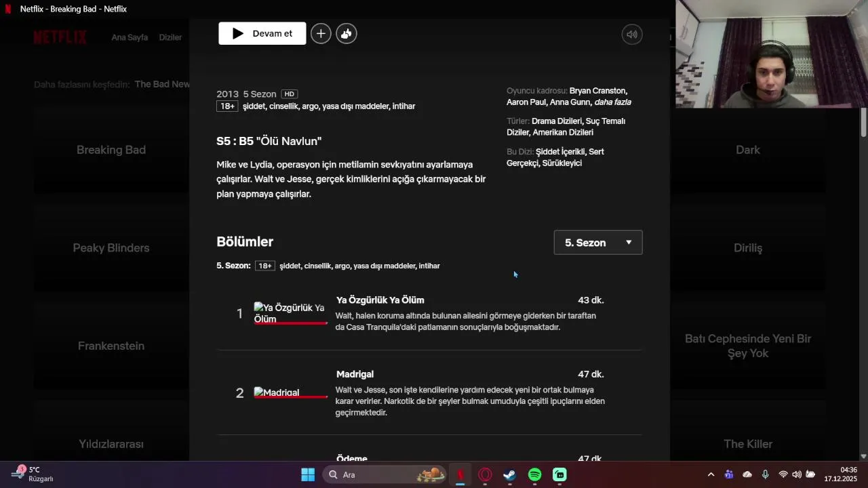Open Steam from the taskbar

[x=509, y=474]
